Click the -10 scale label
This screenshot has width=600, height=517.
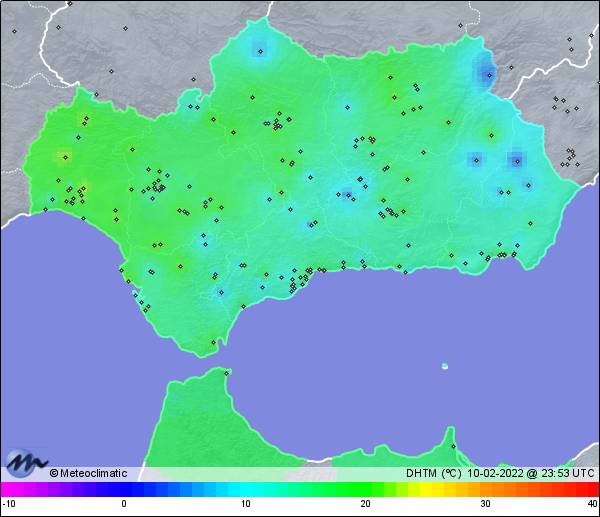(x=9, y=504)
